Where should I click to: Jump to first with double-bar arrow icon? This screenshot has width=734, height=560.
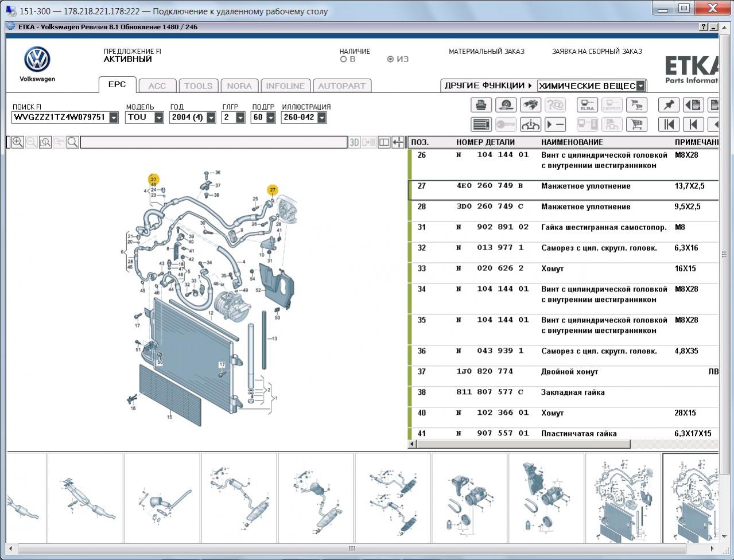coord(669,125)
